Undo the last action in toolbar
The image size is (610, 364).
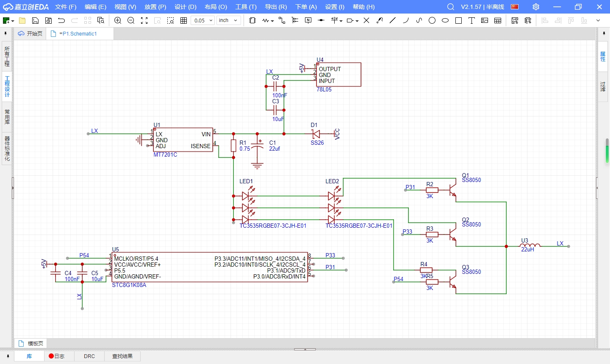61,20
